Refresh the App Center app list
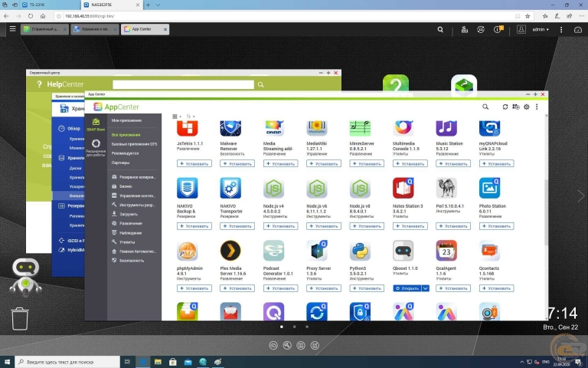The height and width of the screenshot is (368, 588). coord(505,107)
